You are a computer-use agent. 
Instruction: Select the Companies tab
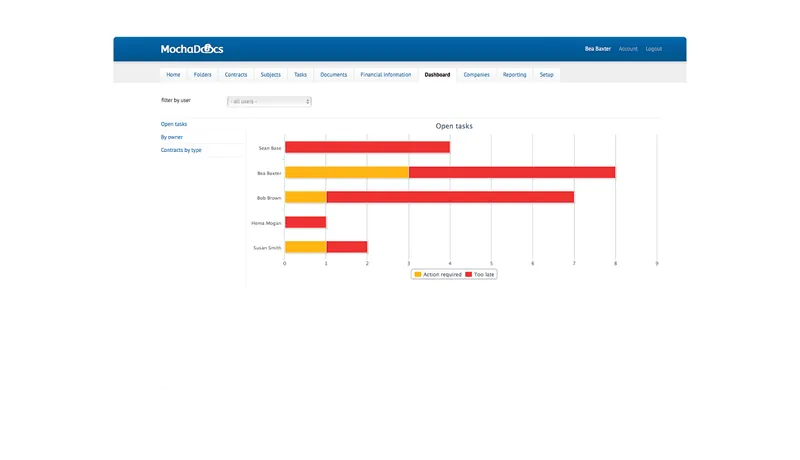click(477, 74)
